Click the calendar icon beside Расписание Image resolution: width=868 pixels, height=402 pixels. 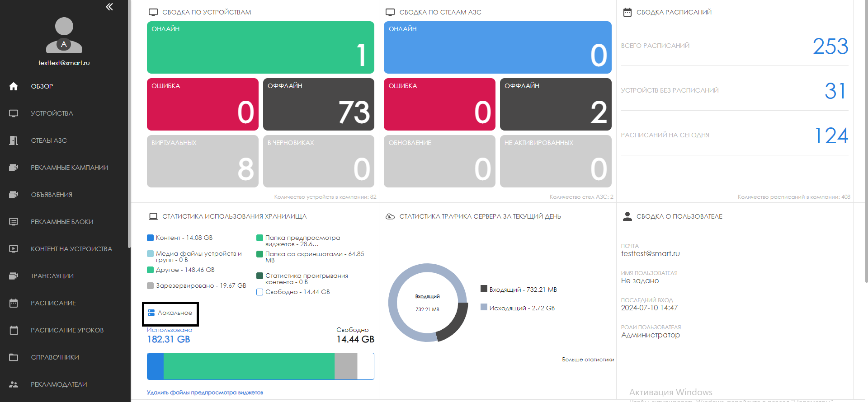(x=14, y=303)
